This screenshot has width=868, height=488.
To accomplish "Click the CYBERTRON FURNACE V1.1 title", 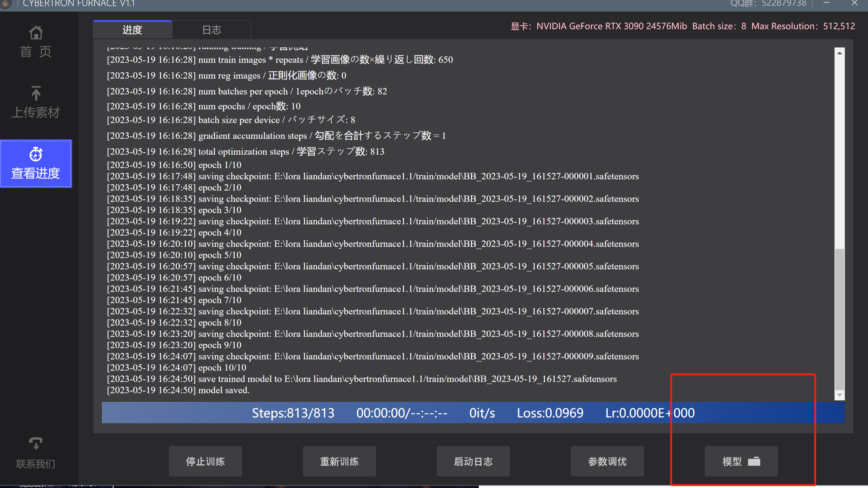I will click(79, 3).
